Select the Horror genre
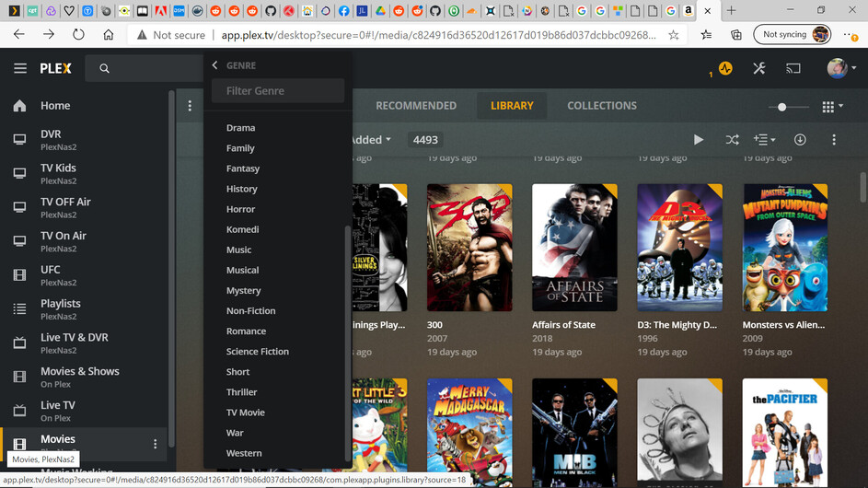The image size is (868, 488). (x=241, y=209)
